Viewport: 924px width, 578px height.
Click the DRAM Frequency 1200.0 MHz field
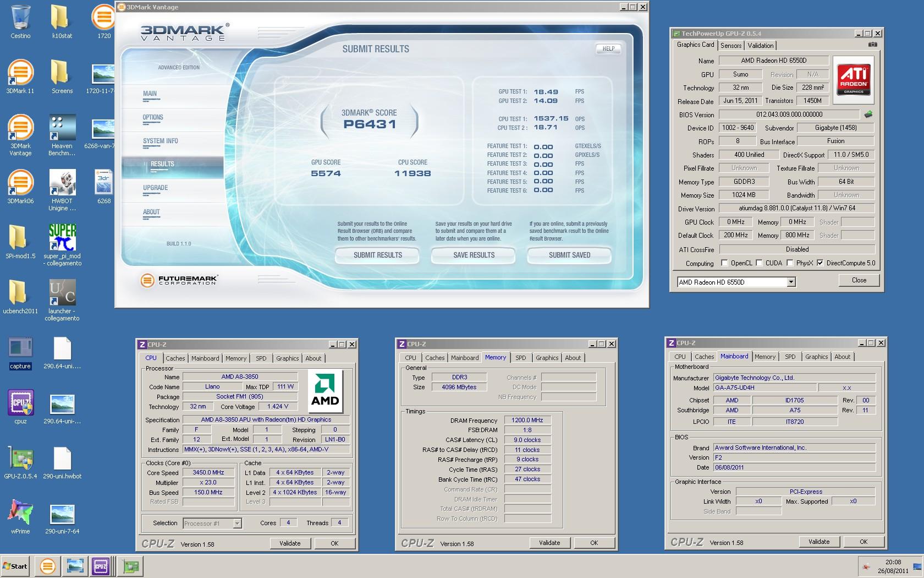click(x=527, y=420)
